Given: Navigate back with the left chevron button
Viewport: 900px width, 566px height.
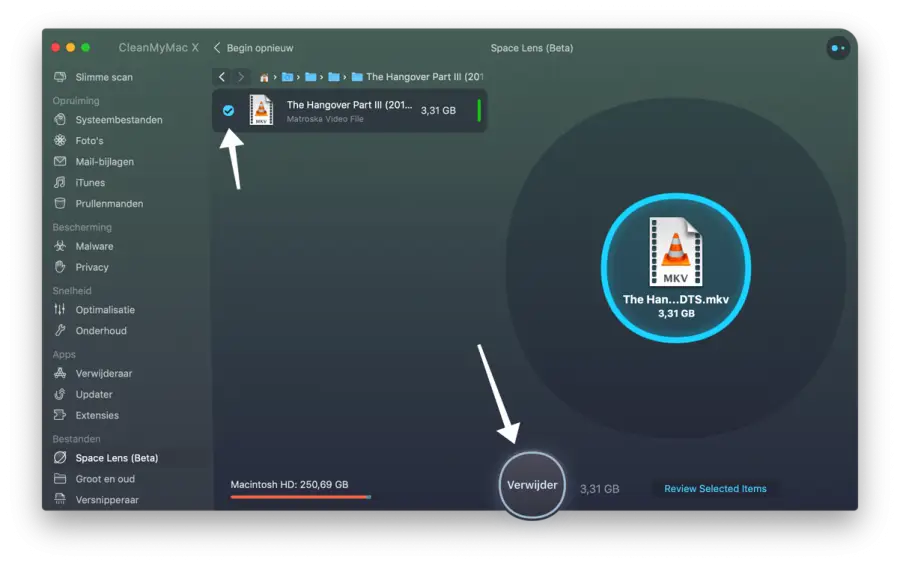Looking at the screenshot, I should coord(222,77).
